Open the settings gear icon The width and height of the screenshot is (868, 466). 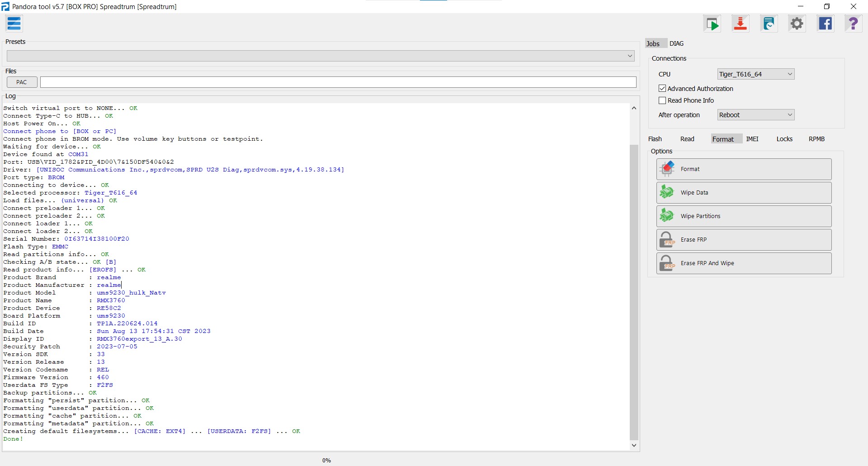pyautogui.click(x=797, y=24)
